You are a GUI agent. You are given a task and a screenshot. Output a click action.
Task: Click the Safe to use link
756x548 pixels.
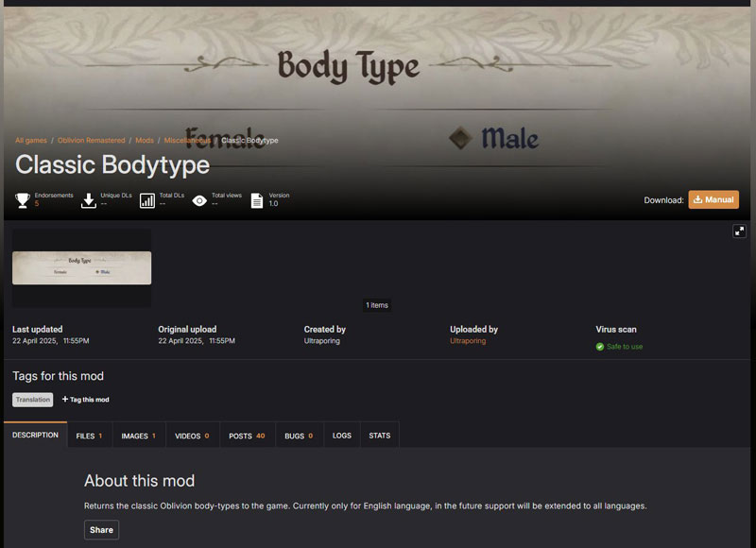[x=625, y=347]
